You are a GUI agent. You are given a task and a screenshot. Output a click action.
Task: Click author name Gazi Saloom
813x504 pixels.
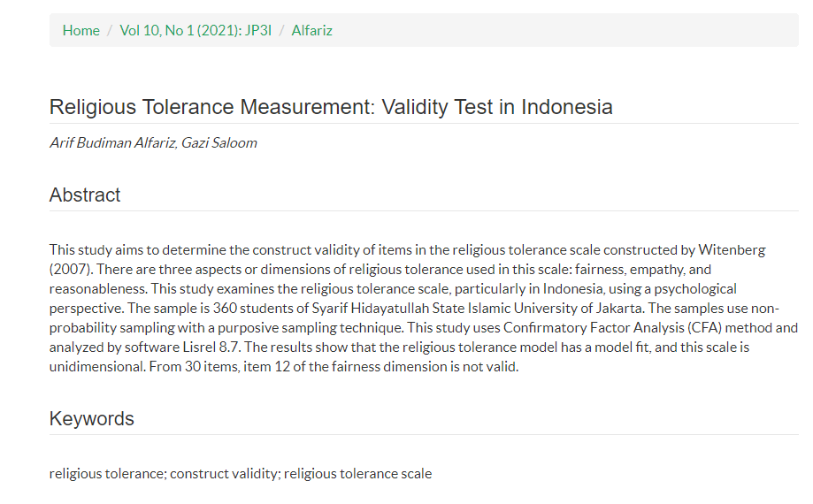(219, 142)
